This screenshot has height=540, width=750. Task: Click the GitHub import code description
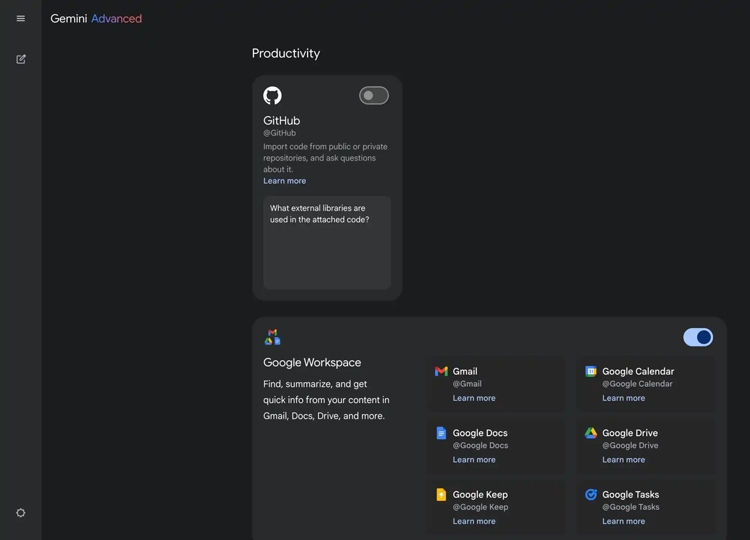pyautogui.click(x=325, y=158)
